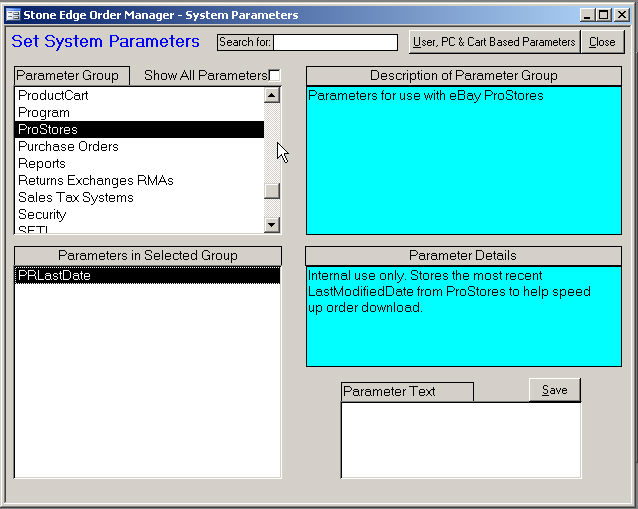Minimize the System Parameters window
Image resolution: width=638 pixels, height=509 pixels.
587,15
